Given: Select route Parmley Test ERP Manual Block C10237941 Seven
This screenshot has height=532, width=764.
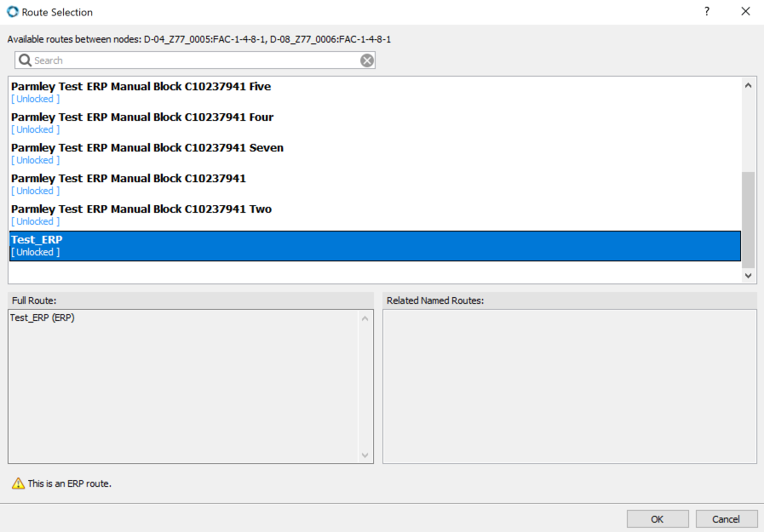Looking at the screenshot, I should (146, 147).
